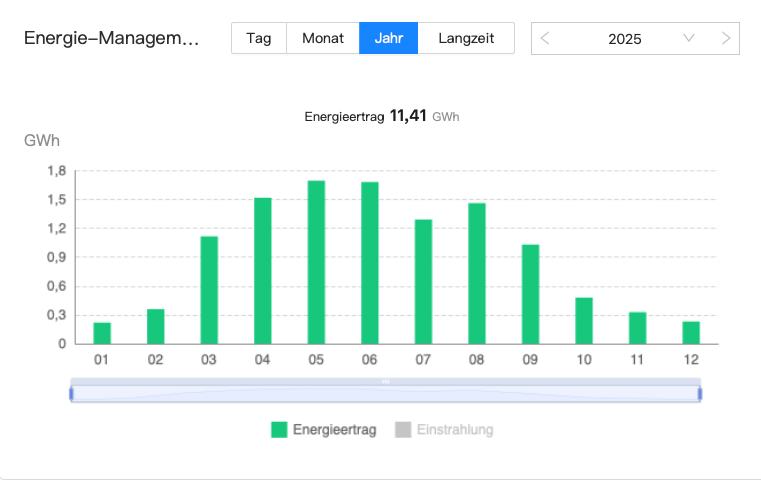761x480 pixels.
Task: Go to previous year with left arrow
Action: (x=545, y=39)
